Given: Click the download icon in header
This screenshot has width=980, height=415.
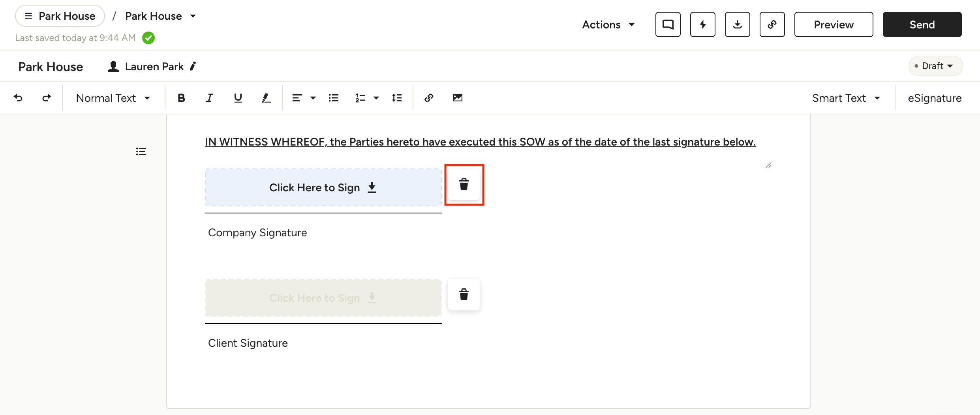Looking at the screenshot, I should (x=737, y=24).
